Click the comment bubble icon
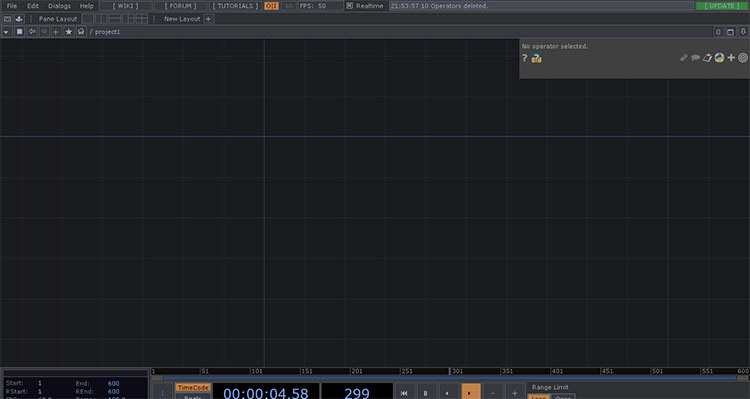750x399 pixels. tap(695, 58)
